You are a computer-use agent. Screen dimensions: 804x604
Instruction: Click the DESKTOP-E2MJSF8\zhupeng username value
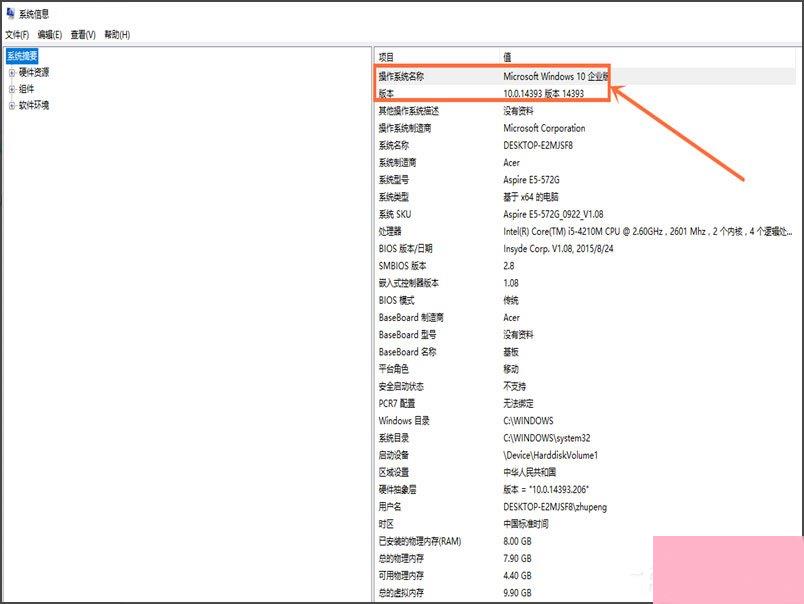pos(555,507)
